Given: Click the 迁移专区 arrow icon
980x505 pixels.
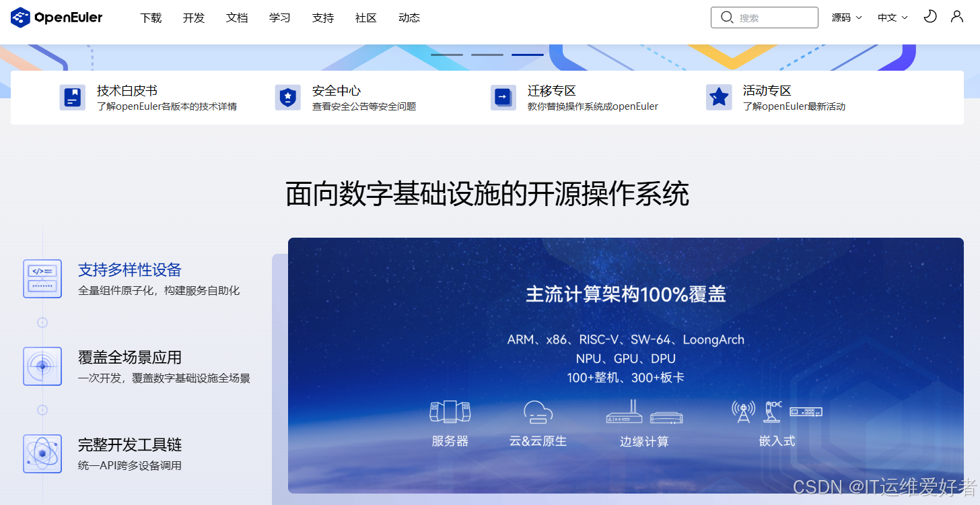Looking at the screenshot, I should coord(503,97).
